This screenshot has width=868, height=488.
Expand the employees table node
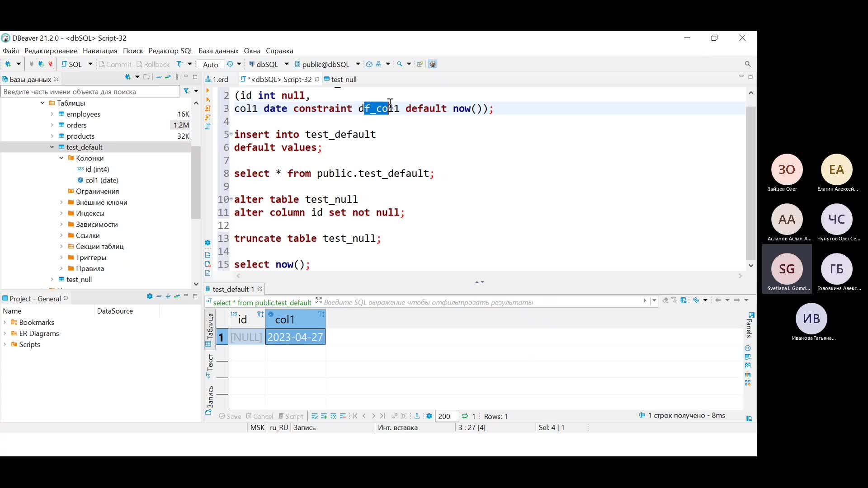(52, 114)
